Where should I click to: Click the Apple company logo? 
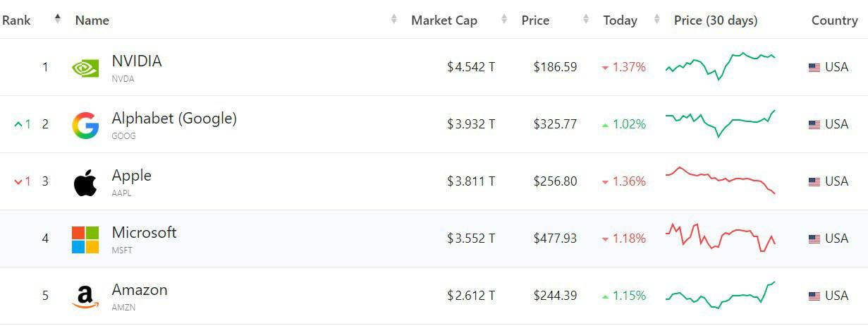pos(85,183)
